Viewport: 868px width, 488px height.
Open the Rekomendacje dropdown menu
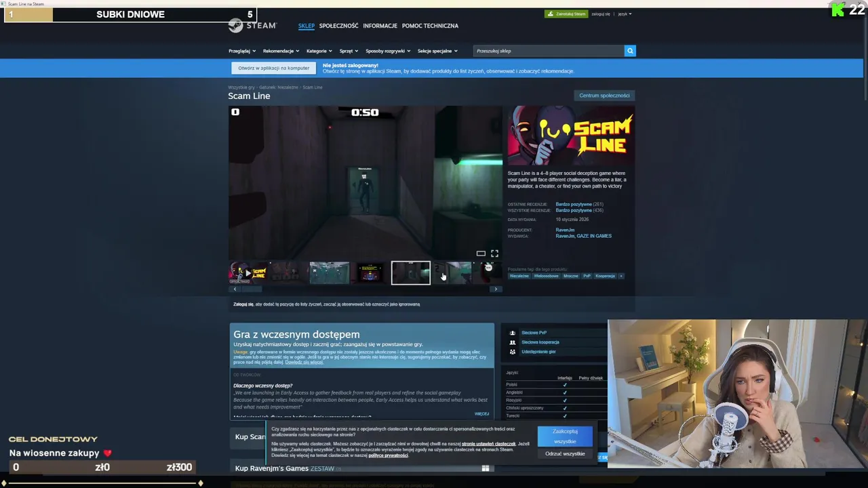pyautogui.click(x=281, y=51)
